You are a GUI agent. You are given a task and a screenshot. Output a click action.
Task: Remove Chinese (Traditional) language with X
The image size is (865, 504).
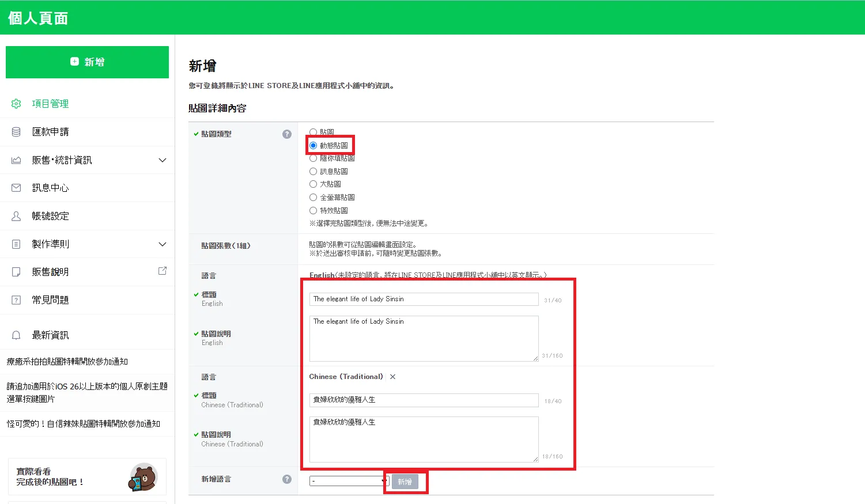392,377
